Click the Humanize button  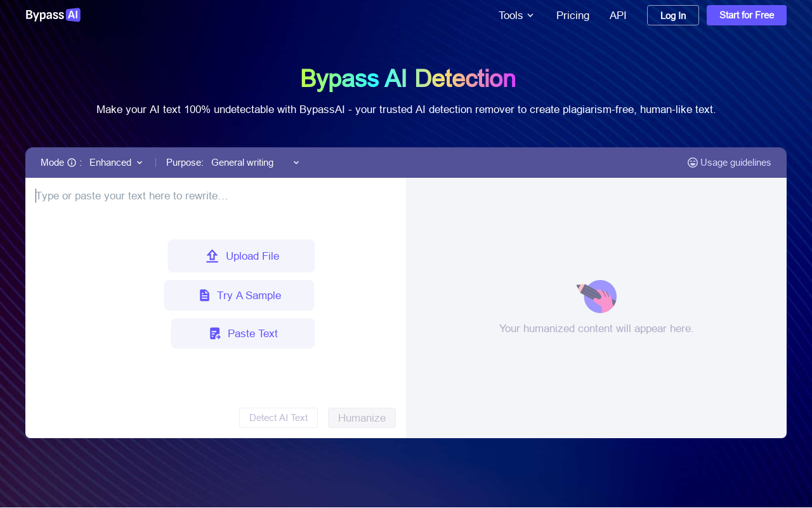pos(362,418)
